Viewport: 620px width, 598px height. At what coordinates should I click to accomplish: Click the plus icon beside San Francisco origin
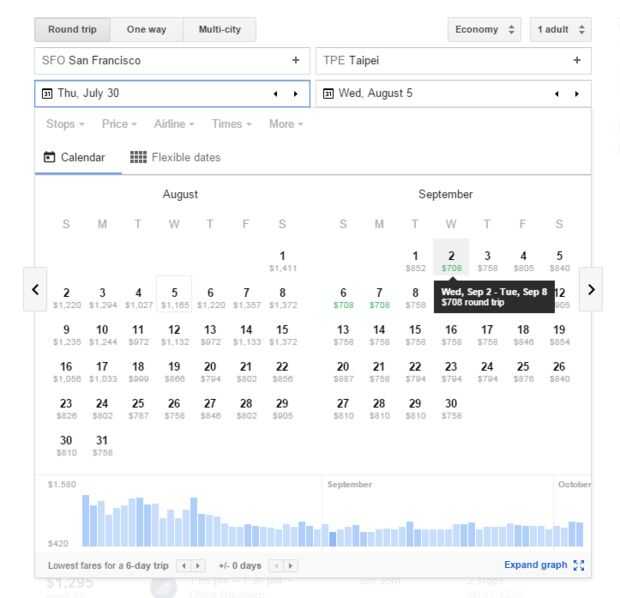295,60
